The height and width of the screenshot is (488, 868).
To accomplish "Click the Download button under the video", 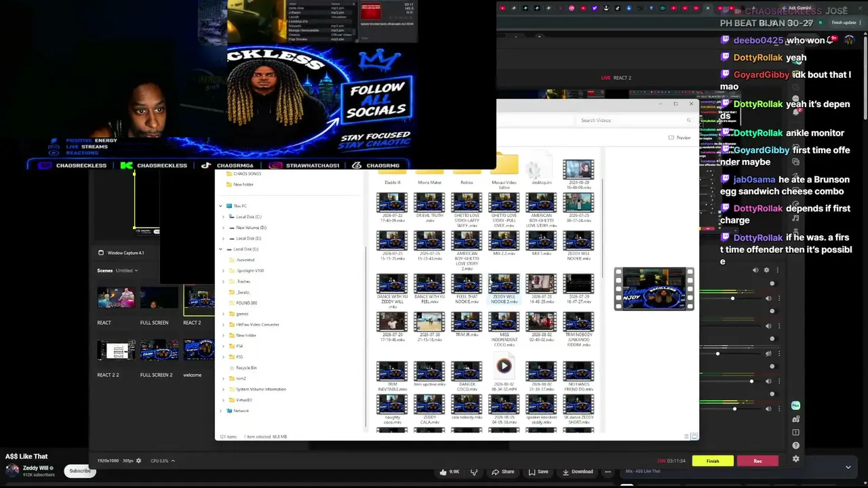I will pos(577,472).
